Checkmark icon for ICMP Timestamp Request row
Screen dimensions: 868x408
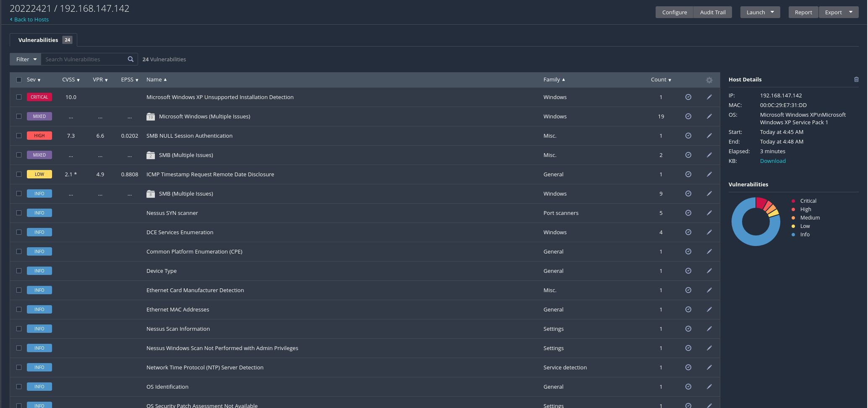click(x=688, y=174)
